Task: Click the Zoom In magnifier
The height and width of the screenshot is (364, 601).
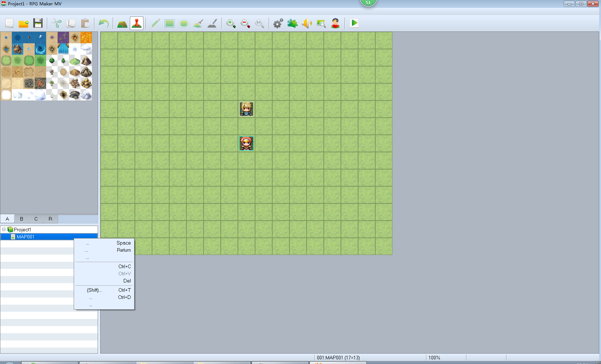Action: pyautogui.click(x=231, y=23)
